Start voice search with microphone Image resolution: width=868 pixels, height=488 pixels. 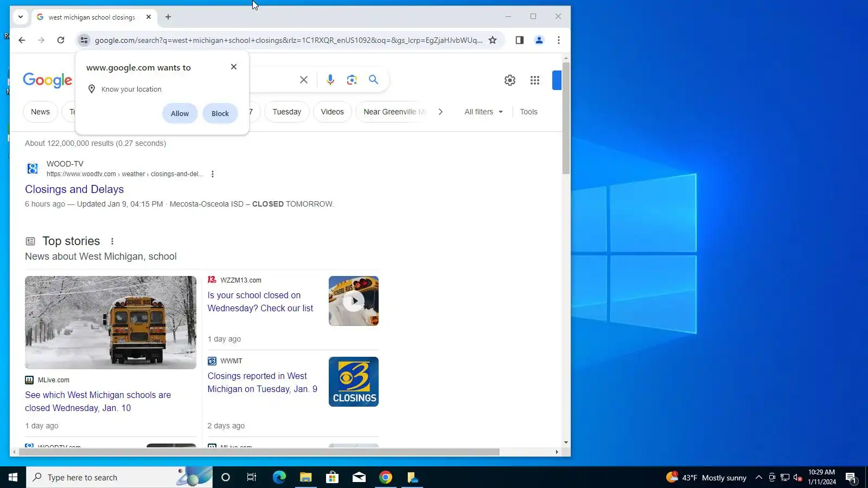[x=330, y=80]
